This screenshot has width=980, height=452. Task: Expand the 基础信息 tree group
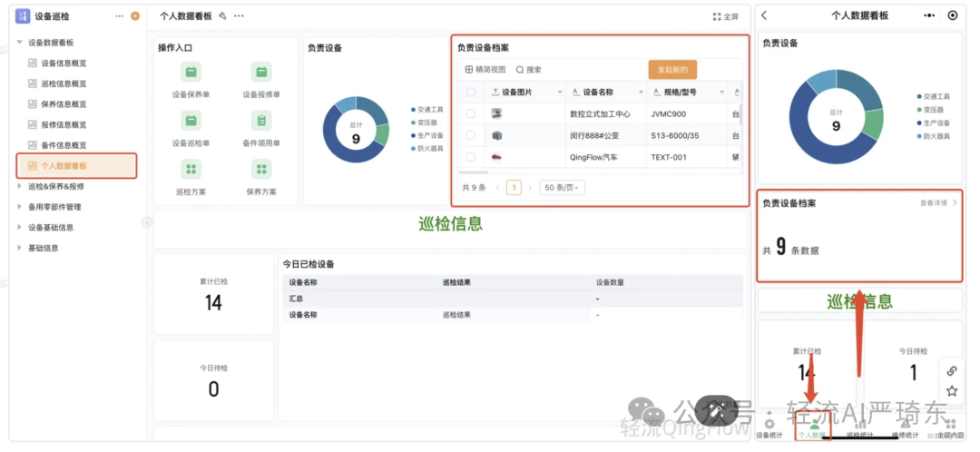tap(19, 248)
